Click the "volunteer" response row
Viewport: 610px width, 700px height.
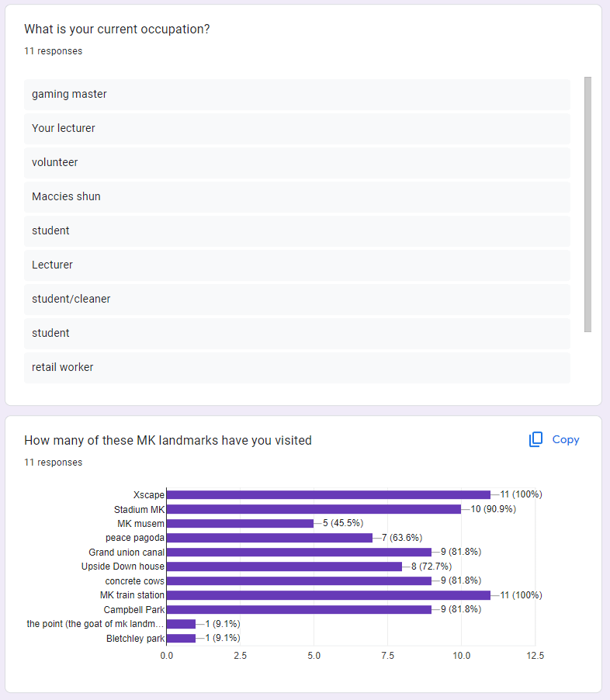click(x=297, y=162)
